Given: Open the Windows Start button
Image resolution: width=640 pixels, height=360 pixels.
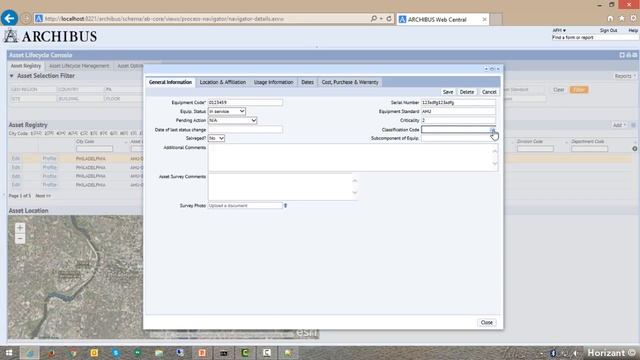Looking at the screenshot, I should pyautogui.click(x=9, y=353).
